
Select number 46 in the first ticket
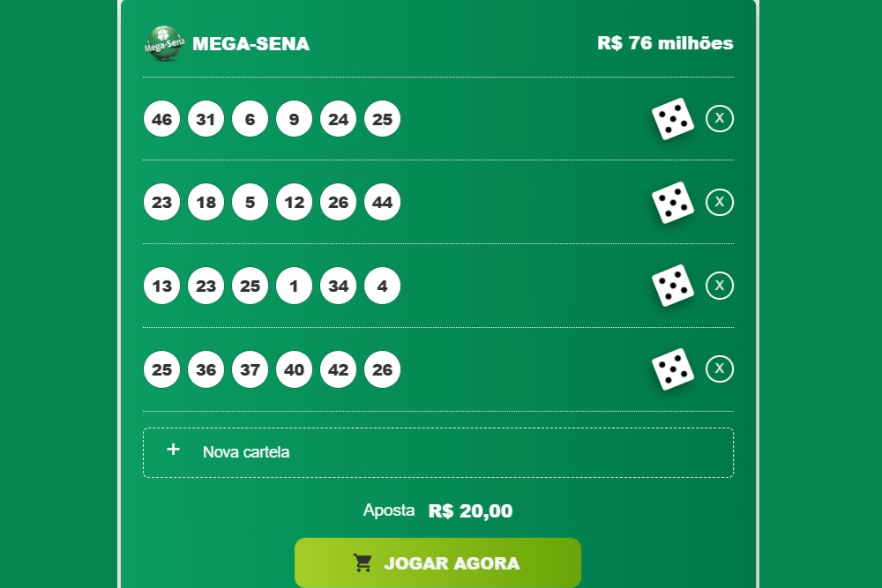162,119
